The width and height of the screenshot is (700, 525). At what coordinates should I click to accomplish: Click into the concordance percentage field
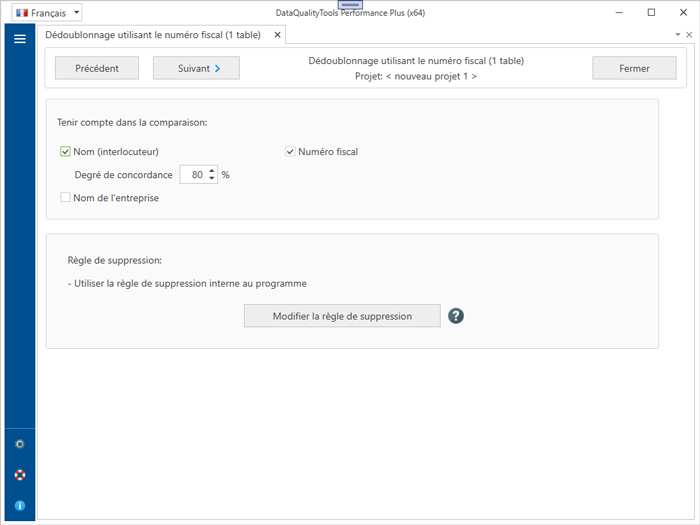click(194, 175)
